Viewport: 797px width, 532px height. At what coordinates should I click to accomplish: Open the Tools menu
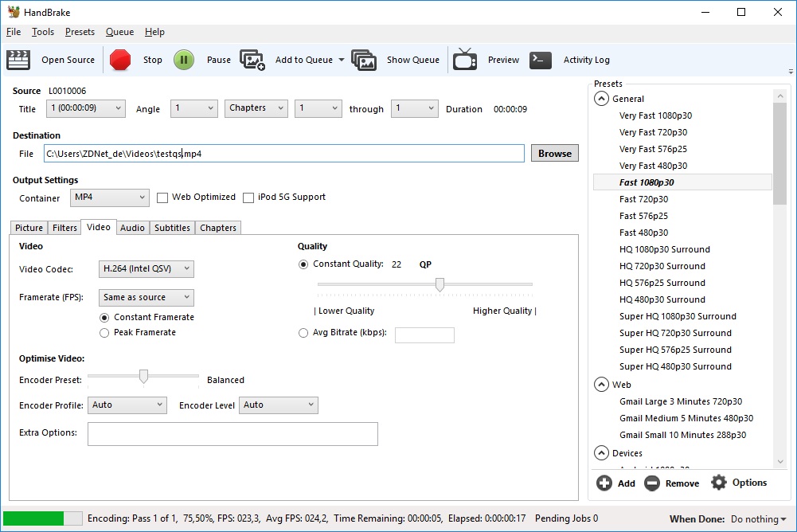43,32
